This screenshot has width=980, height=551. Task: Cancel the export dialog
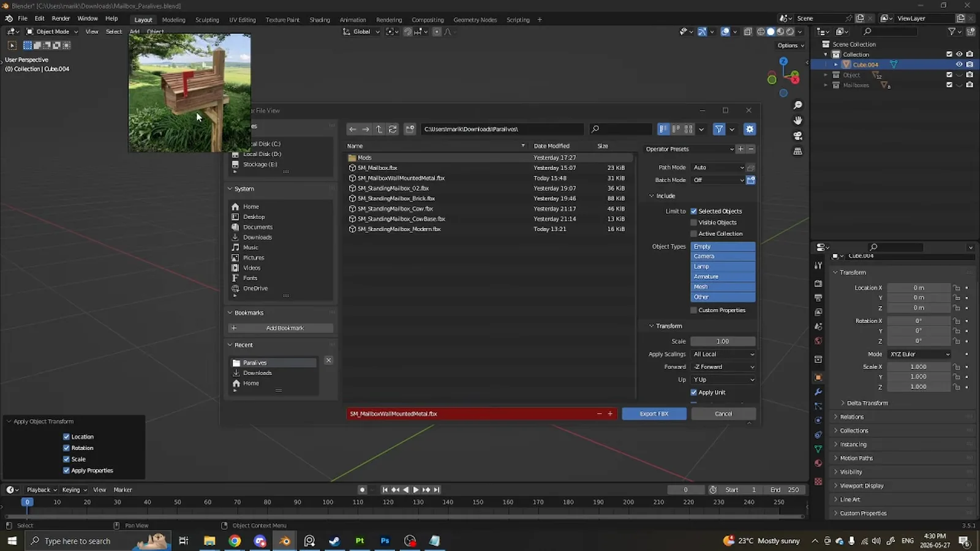pos(723,414)
